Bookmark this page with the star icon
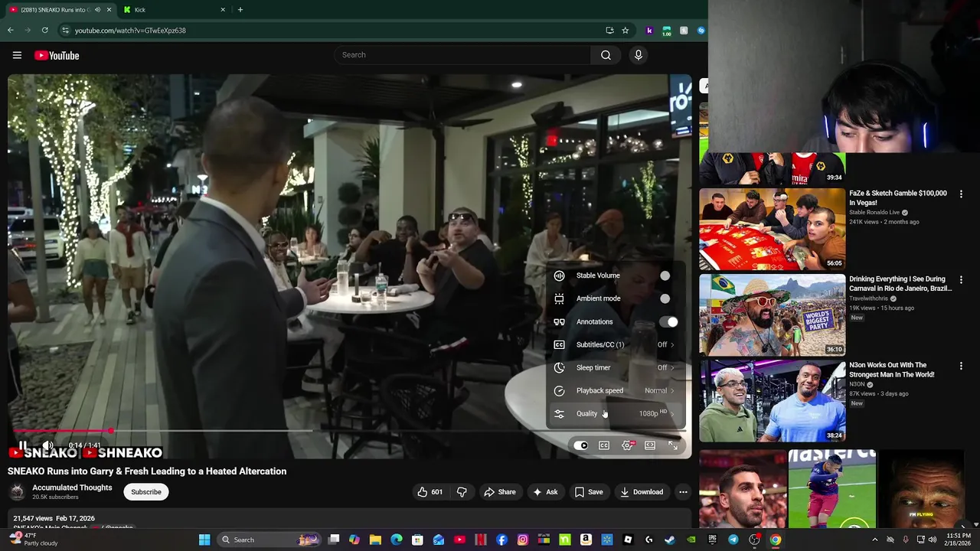 point(625,31)
